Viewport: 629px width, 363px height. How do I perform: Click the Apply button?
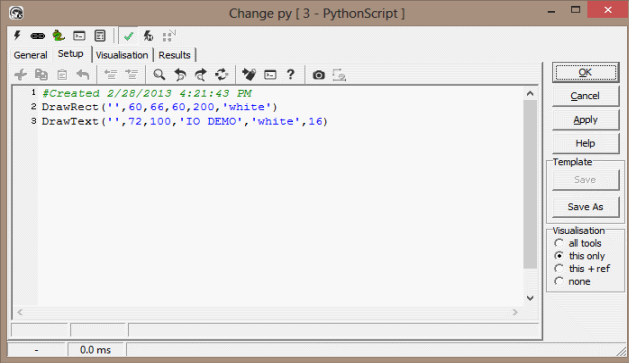[x=585, y=120]
